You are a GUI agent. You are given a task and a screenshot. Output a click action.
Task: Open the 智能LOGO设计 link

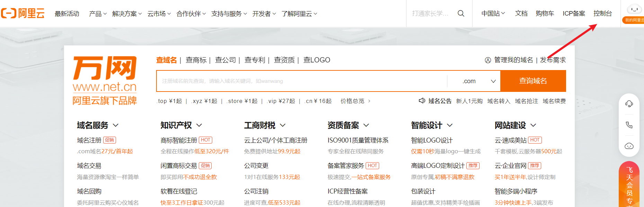432,140
